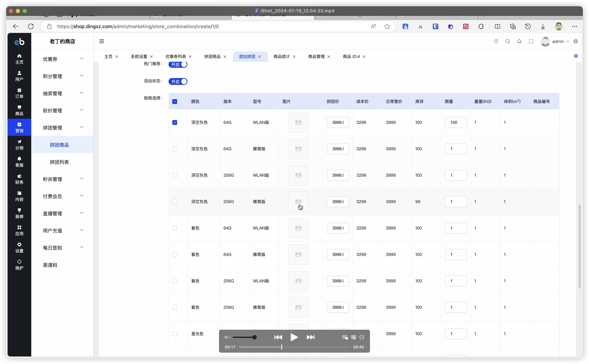Check 深空灰色 256G WLAN版 row checkbox

click(175, 175)
